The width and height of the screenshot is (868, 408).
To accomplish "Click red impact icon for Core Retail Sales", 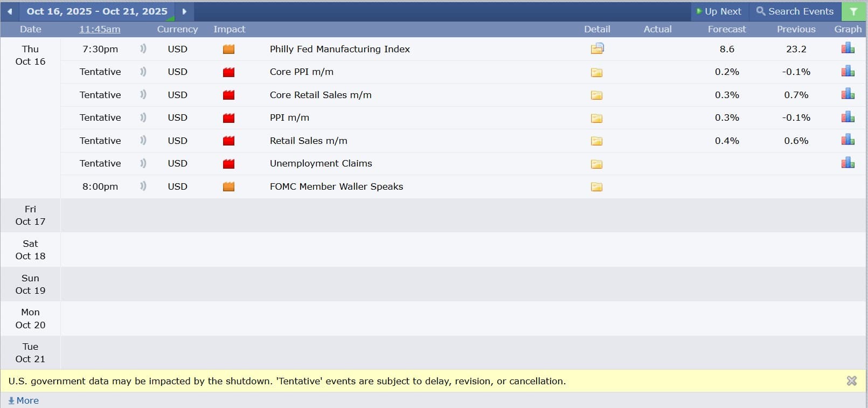I will pos(228,95).
